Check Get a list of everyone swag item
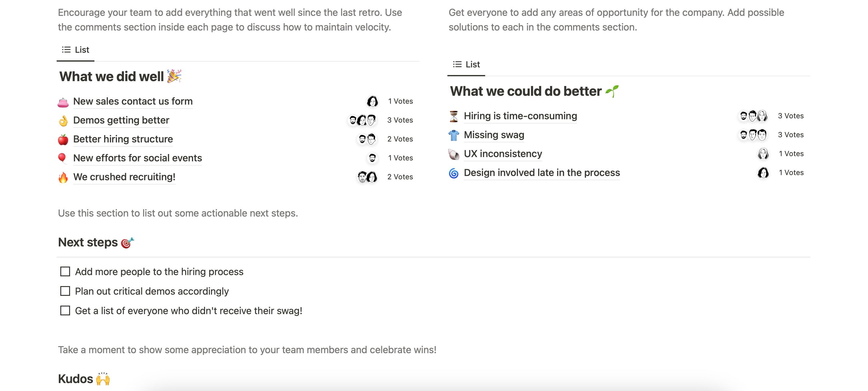The height and width of the screenshot is (391, 868). coord(65,311)
